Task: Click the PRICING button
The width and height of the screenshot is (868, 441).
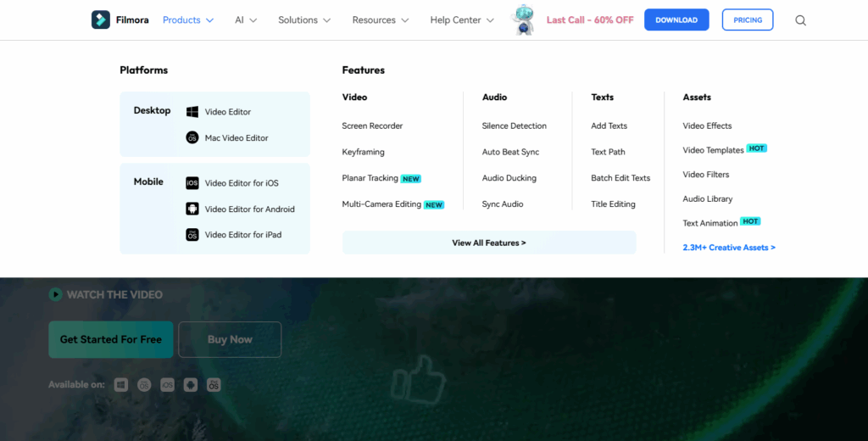Action: point(748,20)
